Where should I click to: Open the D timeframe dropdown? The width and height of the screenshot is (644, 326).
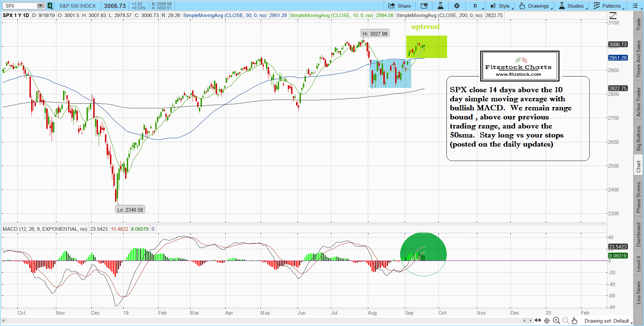tap(475, 6)
